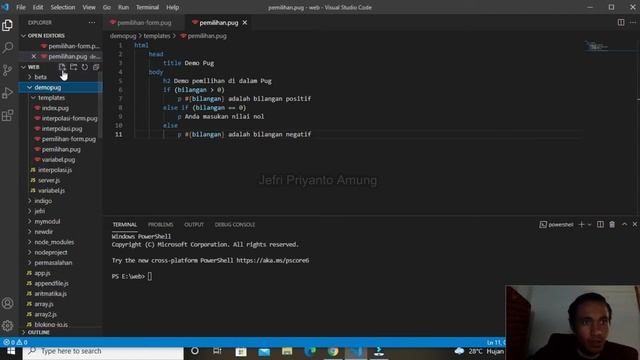The height and width of the screenshot is (360, 640).
Task: Click errors and warnings status indicator
Action: (x=15, y=342)
